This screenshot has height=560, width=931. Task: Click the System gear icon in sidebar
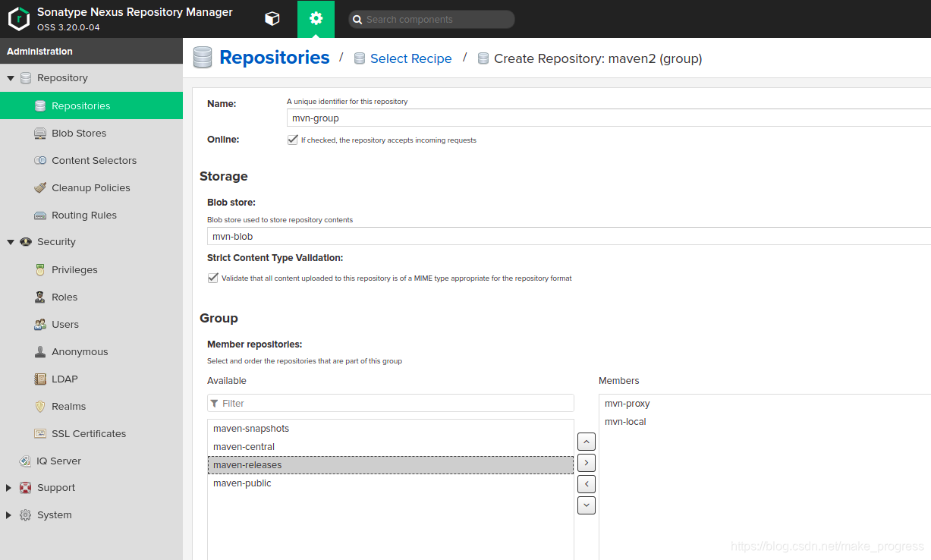pyautogui.click(x=26, y=514)
